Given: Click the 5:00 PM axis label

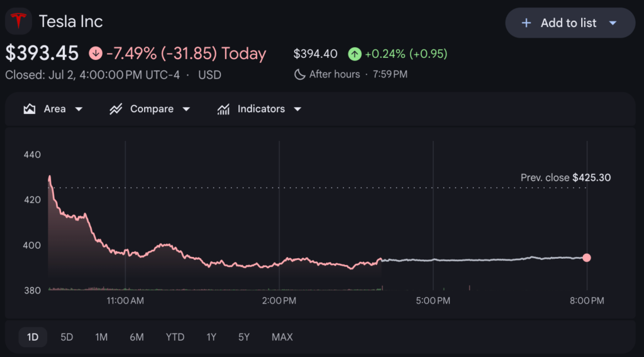Looking at the screenshot, I should click(433, 301).
